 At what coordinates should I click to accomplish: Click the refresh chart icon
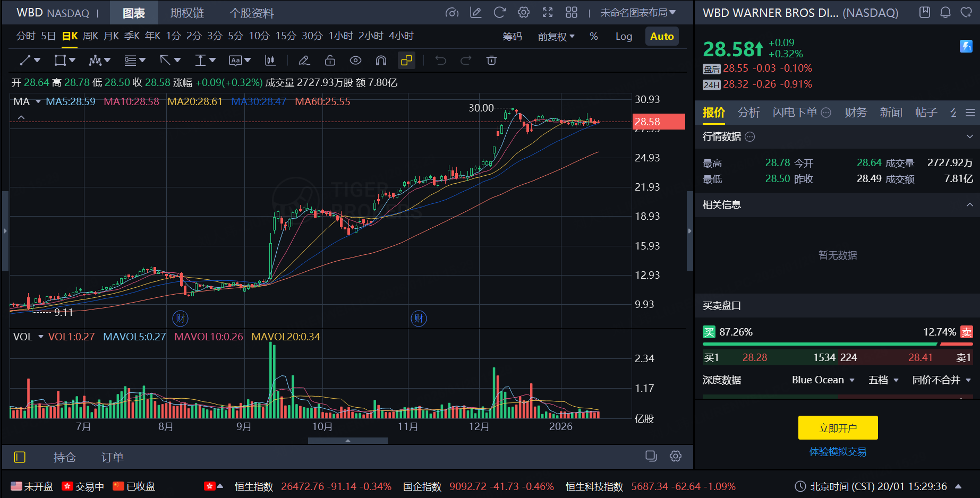tap(499, 12)
